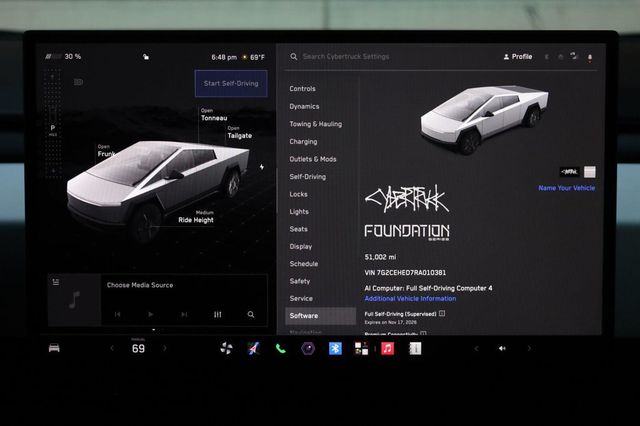This screenshot has width=640, height=426.
Task: Search media using the player's magnifier icon
Action: pyautogui.click(x=251, y=314)
